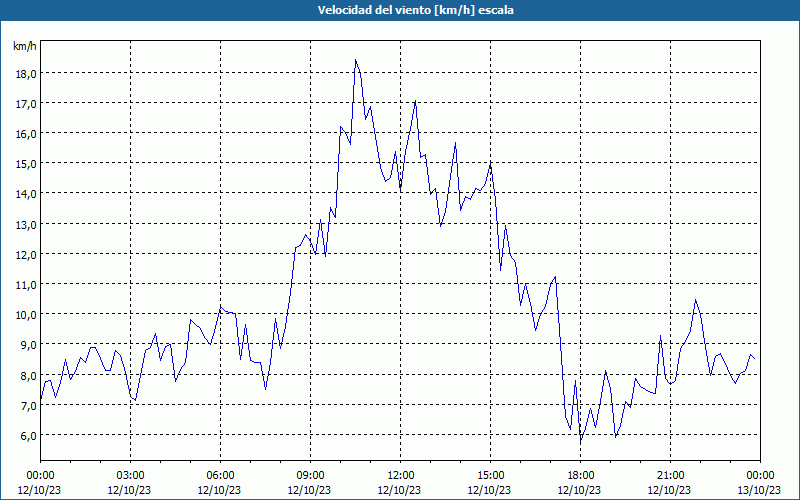Click the 13/10/23 date label

759,490
